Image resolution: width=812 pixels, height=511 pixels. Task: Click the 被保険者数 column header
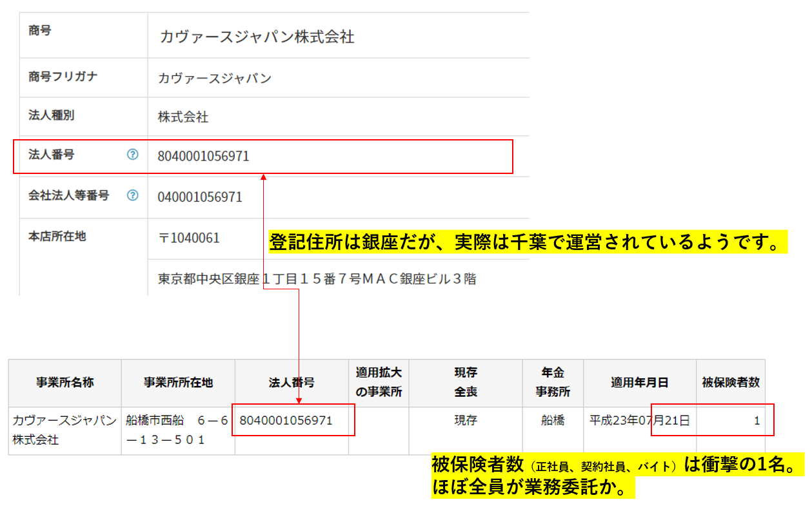tap(731, 383)
